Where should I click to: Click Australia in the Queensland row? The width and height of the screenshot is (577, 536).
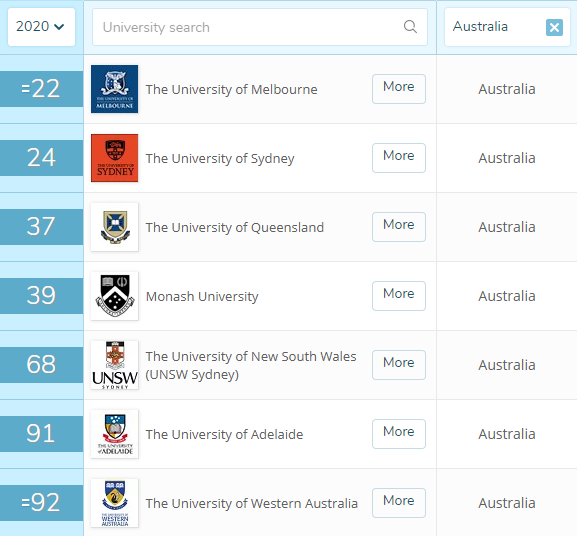(507, 227)
